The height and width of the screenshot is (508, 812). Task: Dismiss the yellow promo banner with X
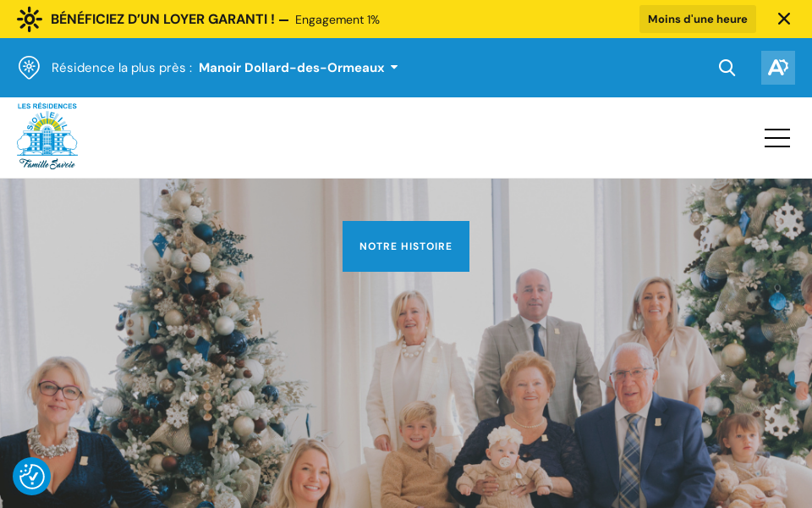[783, 19]
